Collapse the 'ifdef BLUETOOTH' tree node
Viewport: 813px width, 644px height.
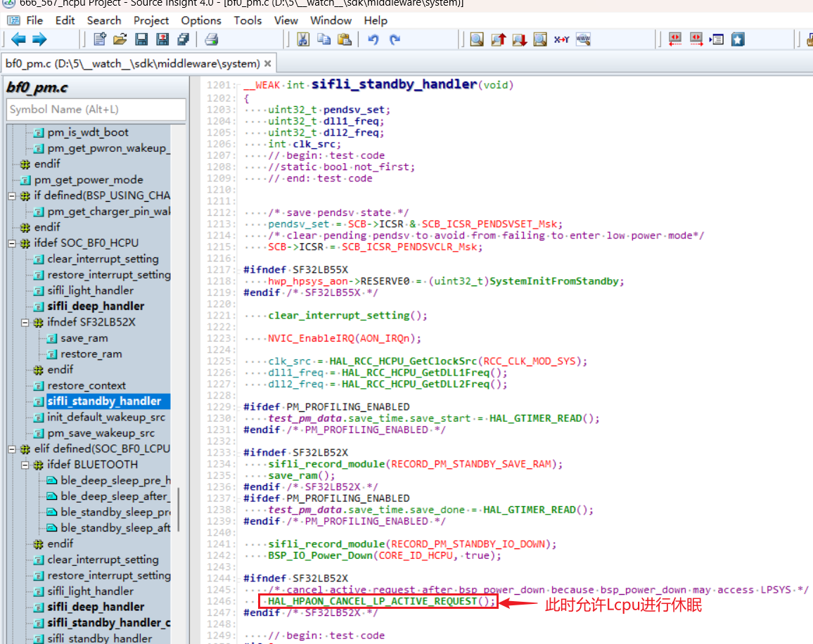pyautogui.click(x=25, y=465)
